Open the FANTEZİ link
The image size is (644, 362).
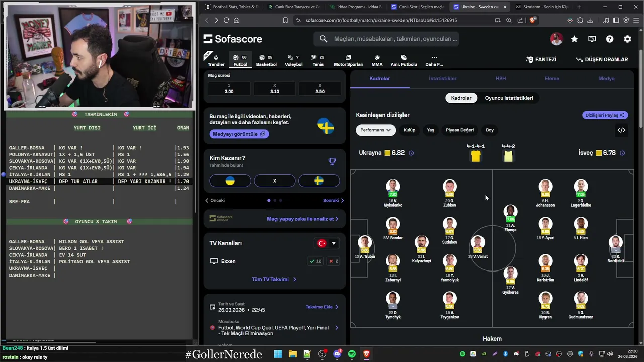(x=541, y=59)
